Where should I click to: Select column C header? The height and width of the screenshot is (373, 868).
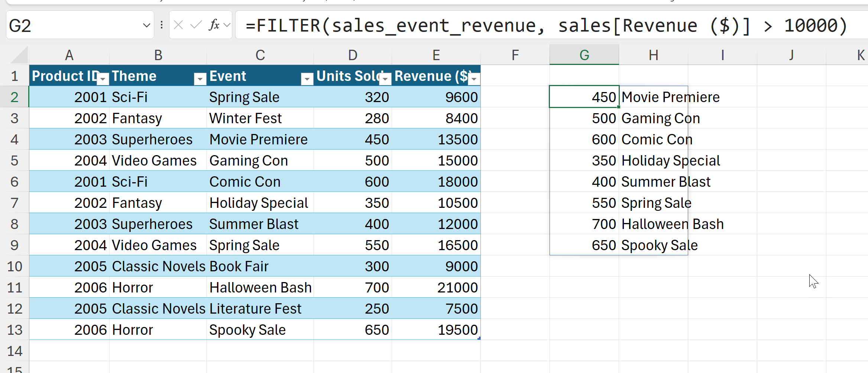[x=260, y=55]
